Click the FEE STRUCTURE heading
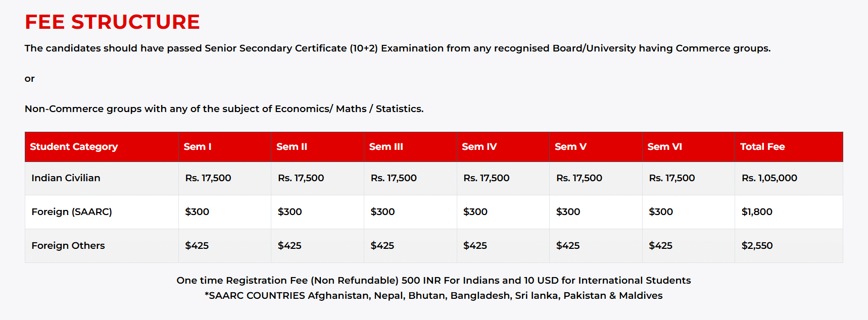The image size is (868, 320). [112, 22]
